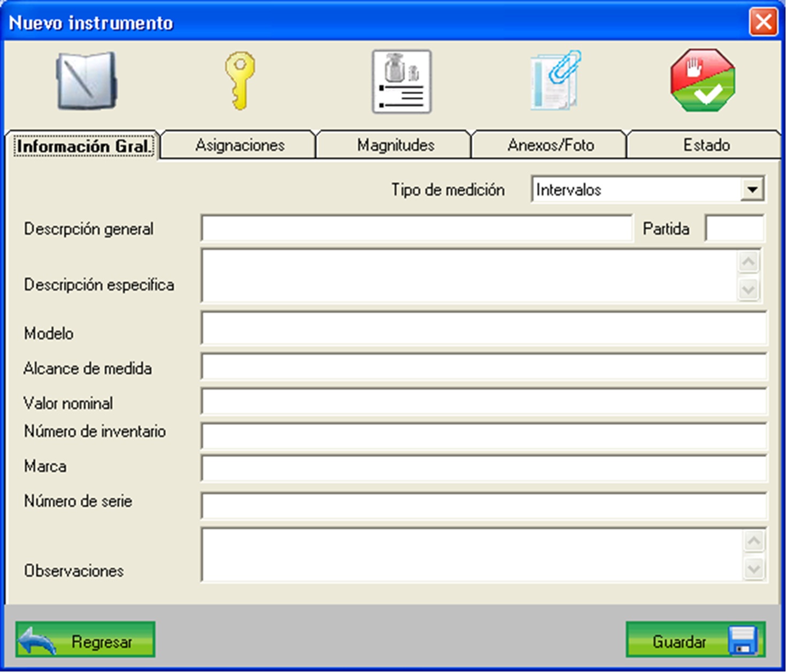Click the yellow key assignments icon

click(240, 81)
